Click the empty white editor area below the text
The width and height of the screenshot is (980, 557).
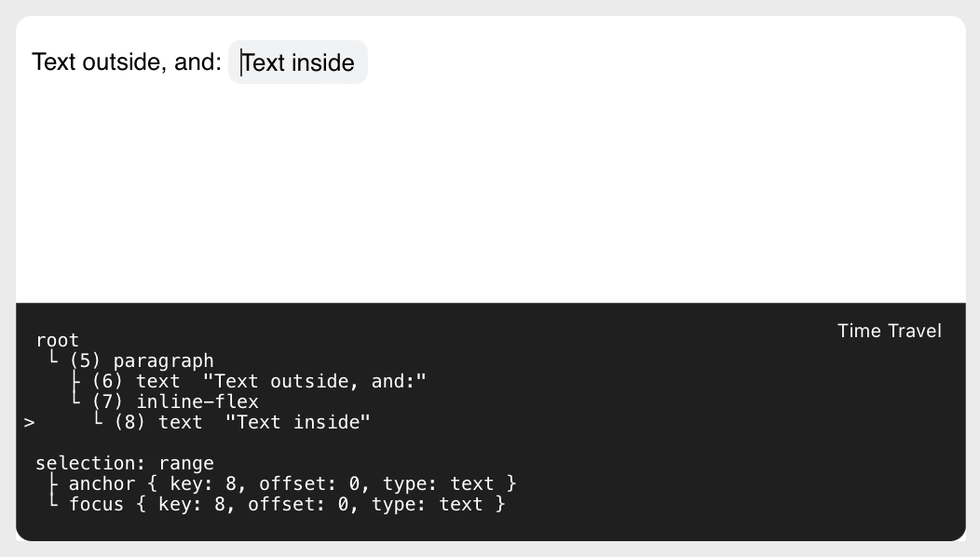pyautogui.click(x=484, y=186)
